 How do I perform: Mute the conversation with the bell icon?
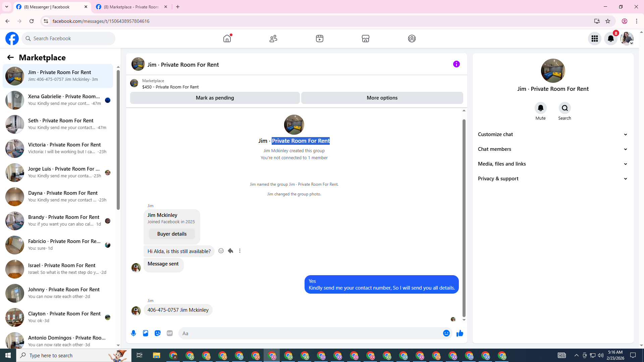[x=541, y=108]
